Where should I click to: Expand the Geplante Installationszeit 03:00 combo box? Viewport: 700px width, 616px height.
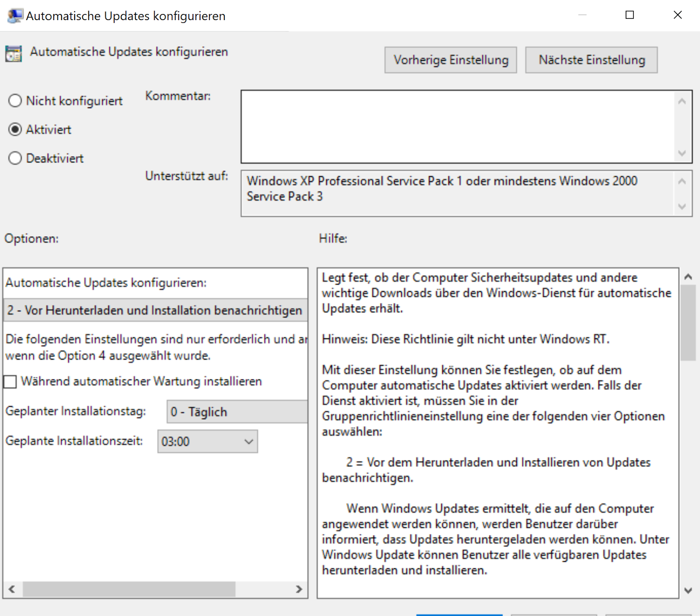[207, 442]
